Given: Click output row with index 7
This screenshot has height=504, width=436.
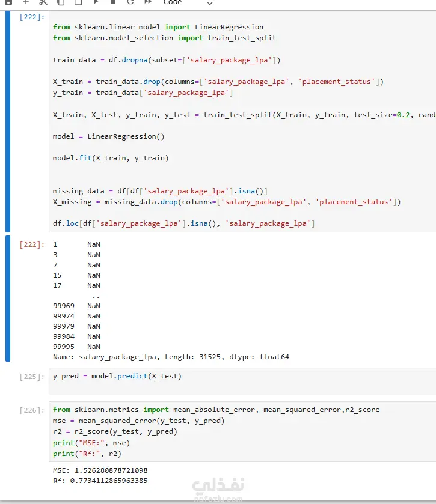Looking at the screenshot, I should [76, 265].
